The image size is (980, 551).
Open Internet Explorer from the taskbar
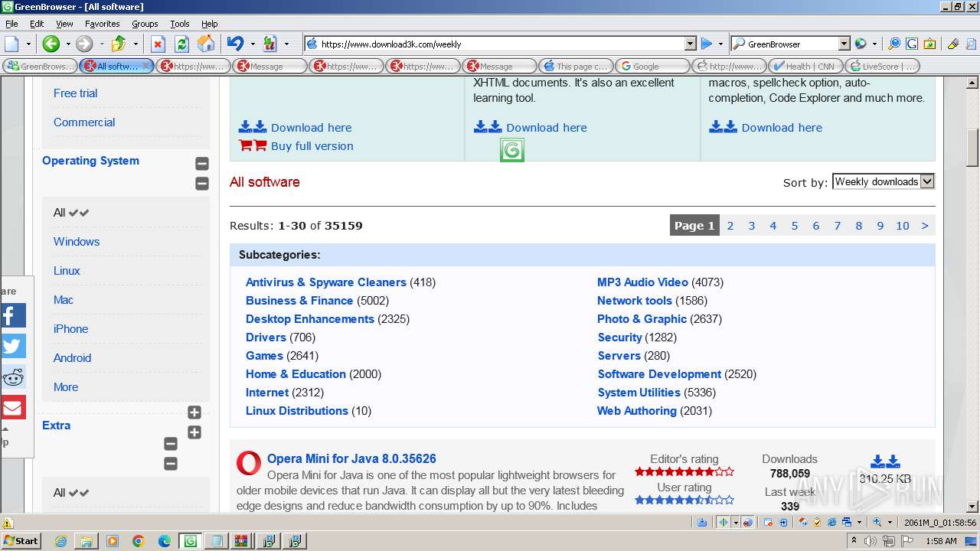pos(60,541)
